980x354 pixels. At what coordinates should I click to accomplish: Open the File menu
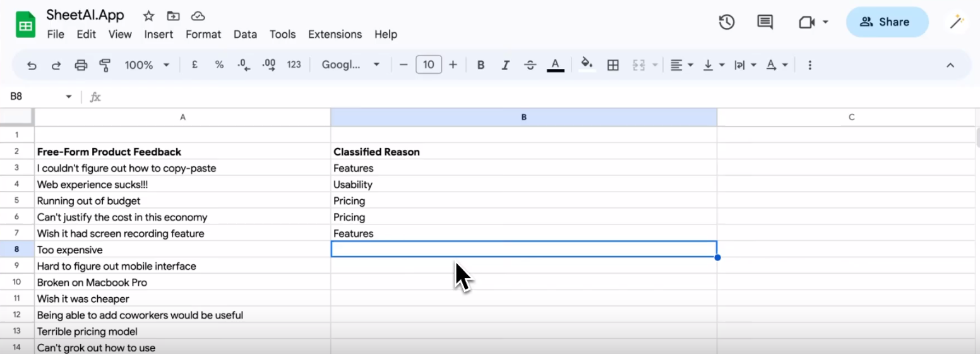click(x=56, y=34)
